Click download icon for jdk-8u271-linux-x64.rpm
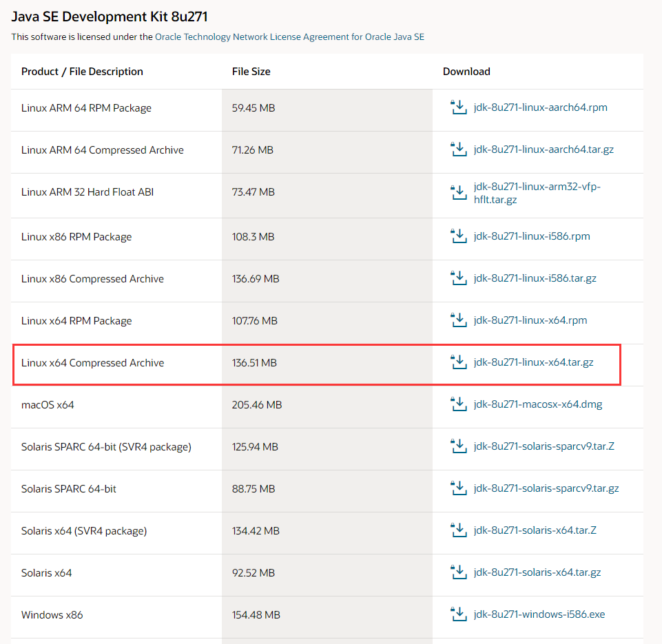 (x=459, y=320)
